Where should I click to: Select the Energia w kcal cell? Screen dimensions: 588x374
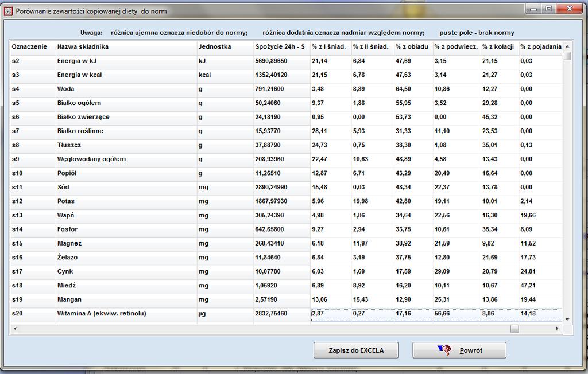point(126,75)
